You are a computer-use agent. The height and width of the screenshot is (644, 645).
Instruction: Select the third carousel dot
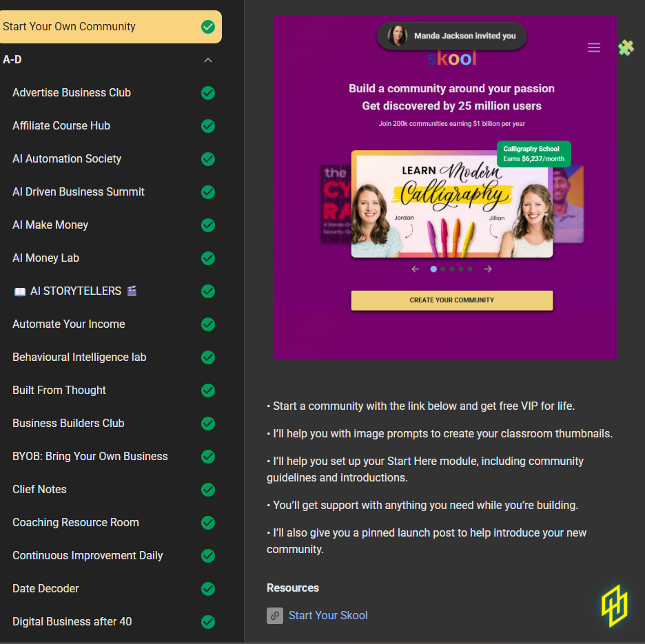451,269
